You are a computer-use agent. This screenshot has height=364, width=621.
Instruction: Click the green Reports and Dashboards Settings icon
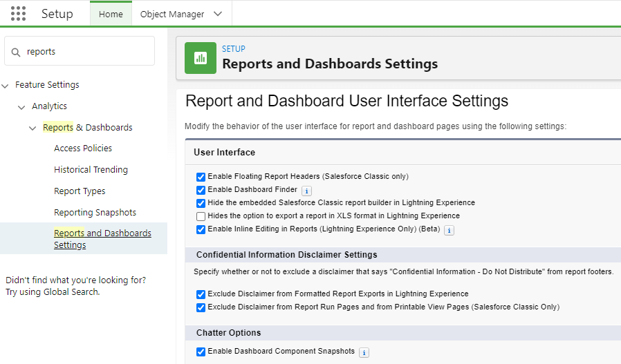tap(201, 58)
